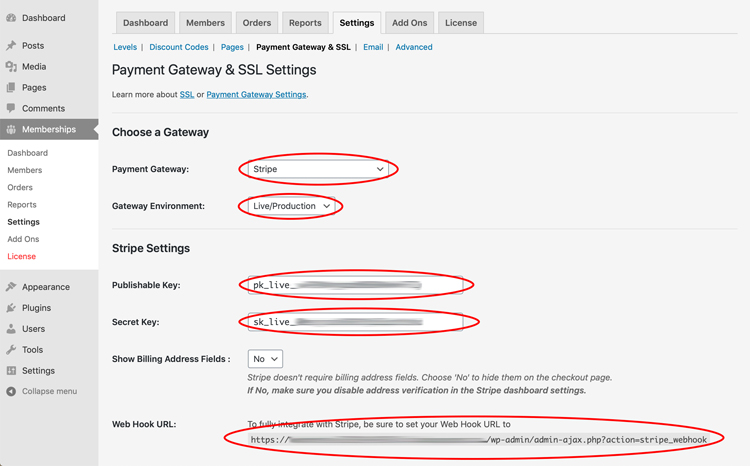Viewport: 750px width, 466px height.
Task: Open License in the Memberships submenu
Action: pos(21,257)
